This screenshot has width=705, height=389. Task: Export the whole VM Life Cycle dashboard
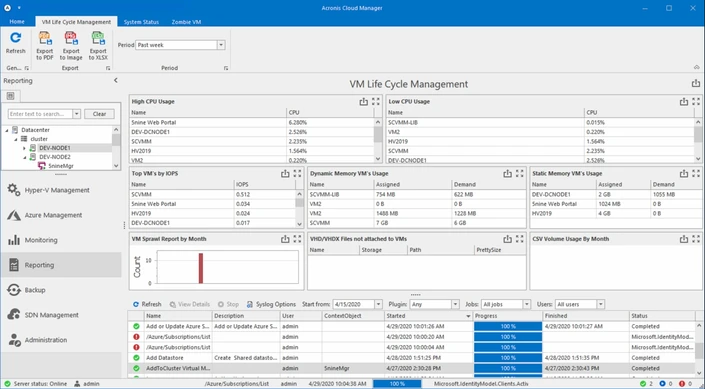(696, 84)
